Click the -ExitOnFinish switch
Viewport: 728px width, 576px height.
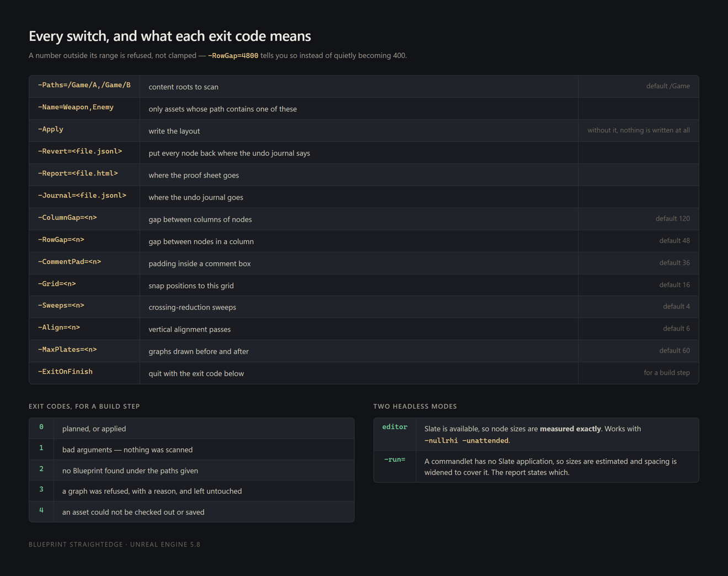pyautogui.click(x=65, y=372)
